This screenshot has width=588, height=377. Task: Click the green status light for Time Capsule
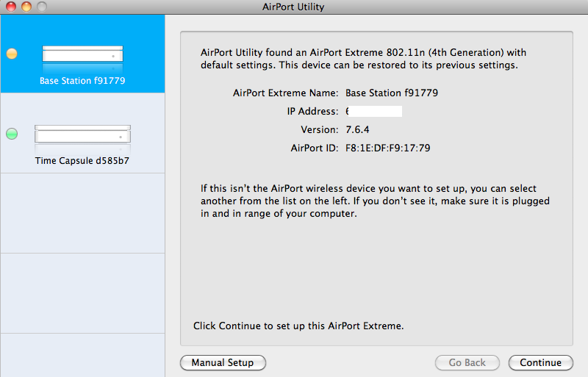(x=12, y=134)
